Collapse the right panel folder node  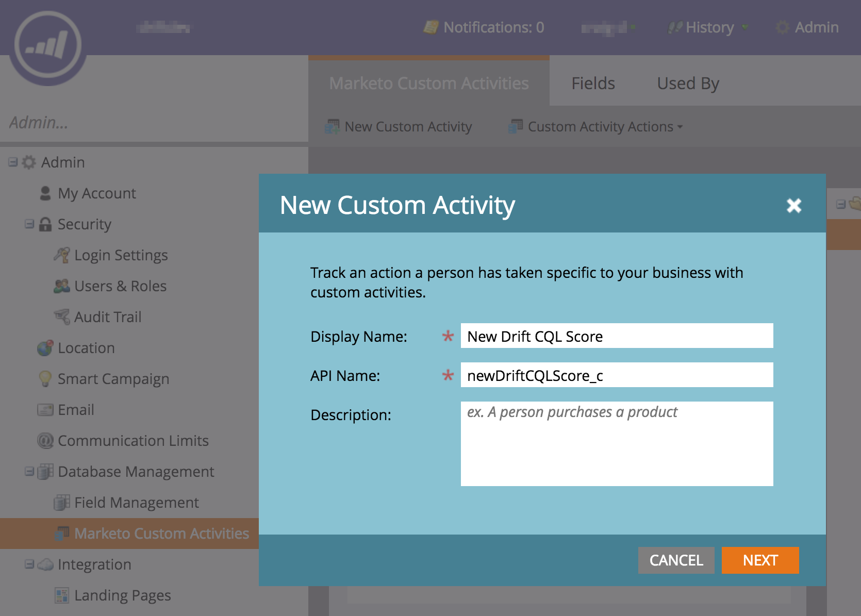840,204
